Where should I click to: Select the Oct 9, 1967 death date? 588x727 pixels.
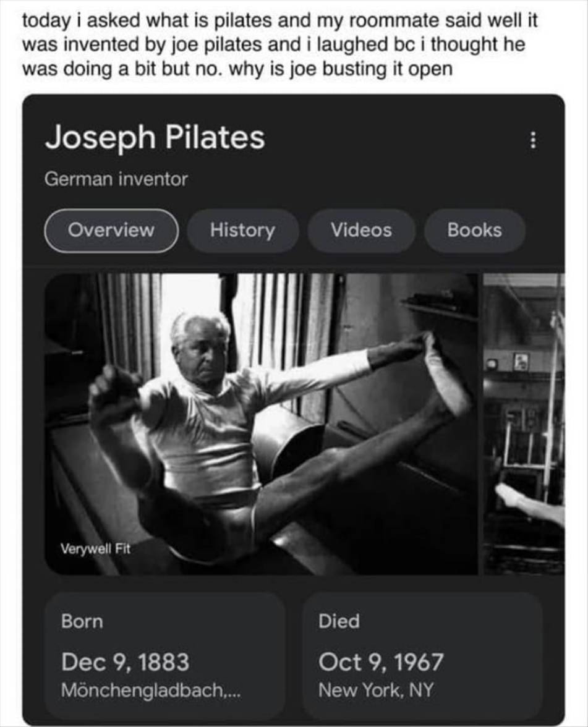381,662
